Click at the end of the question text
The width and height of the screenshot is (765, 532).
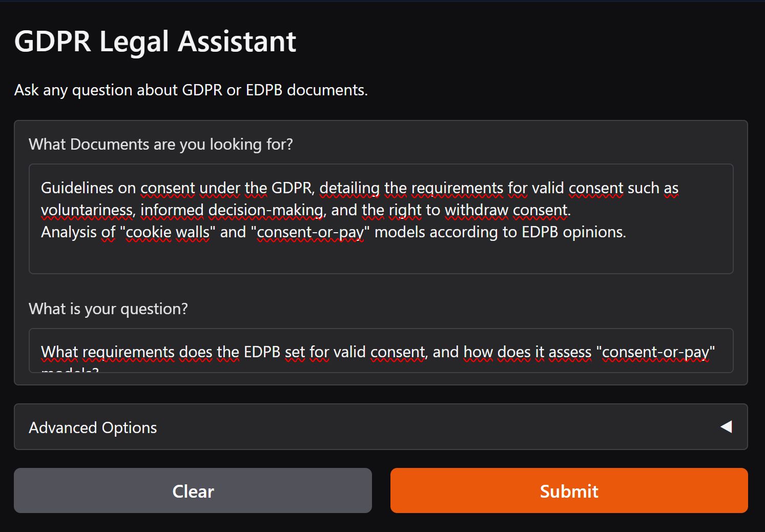click(717, 352)
